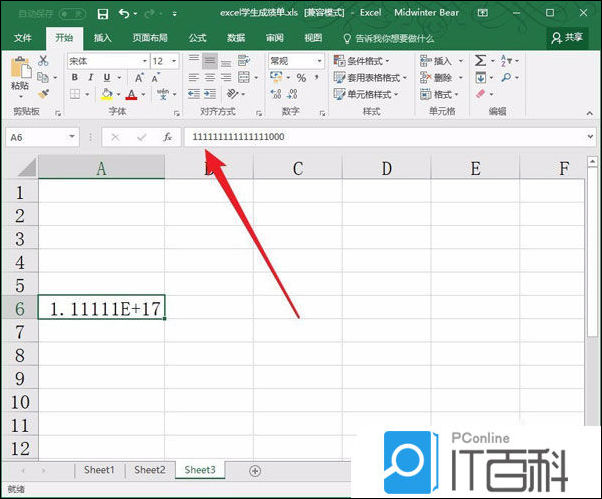Add a new sheet with the plus button
The width and height of the screenshot is (602, 499).
(255, 471)
